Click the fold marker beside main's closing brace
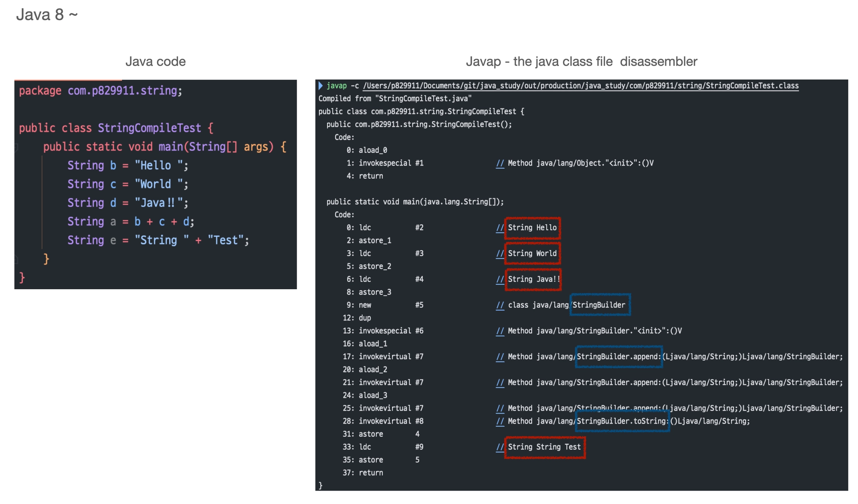858x504 pixels. pos(17,260)
